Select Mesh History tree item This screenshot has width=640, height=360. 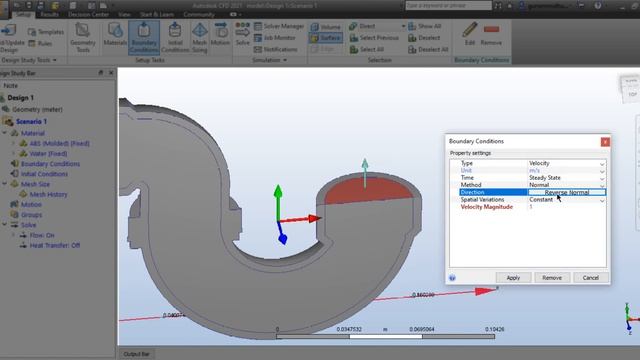[48, 194]
